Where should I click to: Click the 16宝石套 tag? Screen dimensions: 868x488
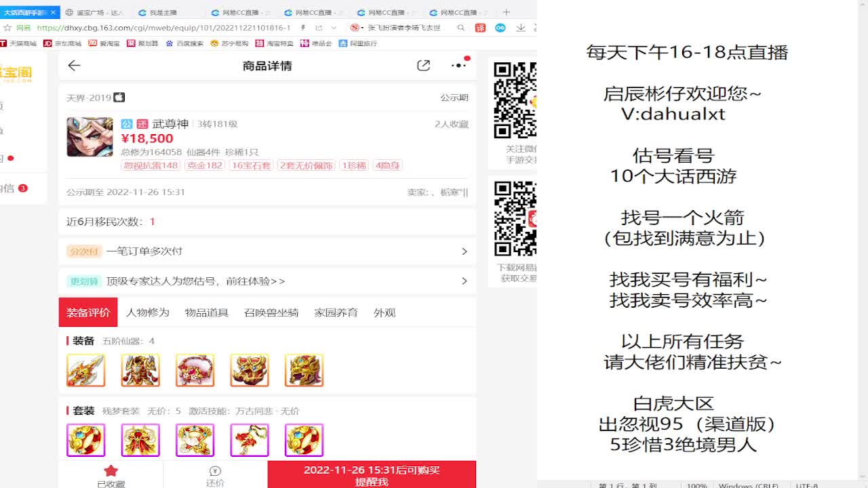(x=251, y=165)
